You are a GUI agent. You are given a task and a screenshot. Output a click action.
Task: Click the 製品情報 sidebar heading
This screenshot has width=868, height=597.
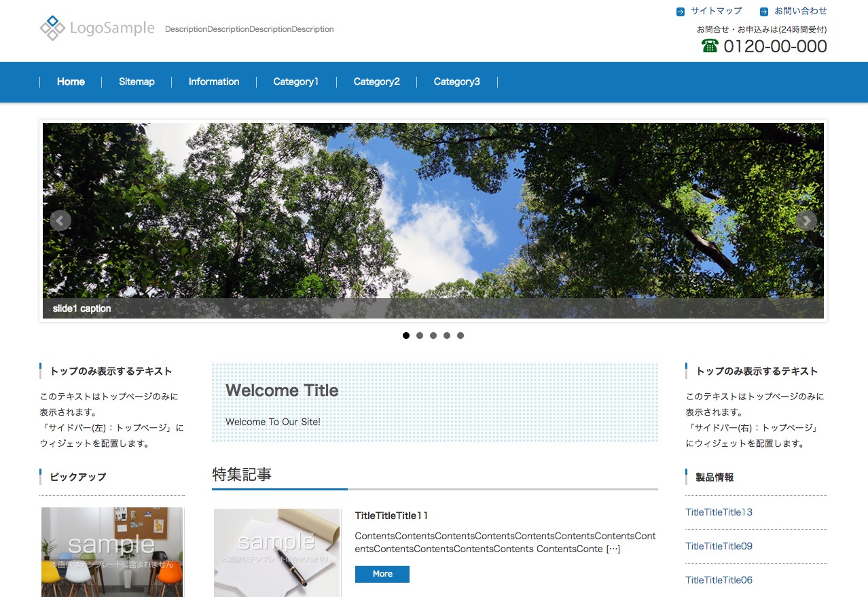(x=715, y=477)
